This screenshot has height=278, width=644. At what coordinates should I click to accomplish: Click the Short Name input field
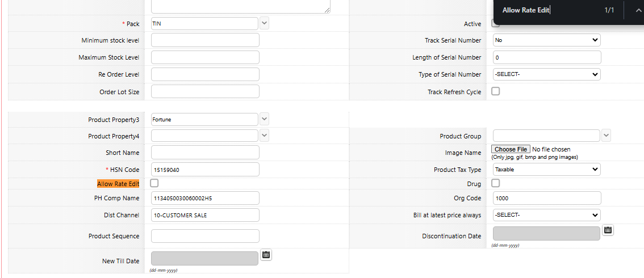[x=206, y=153]
